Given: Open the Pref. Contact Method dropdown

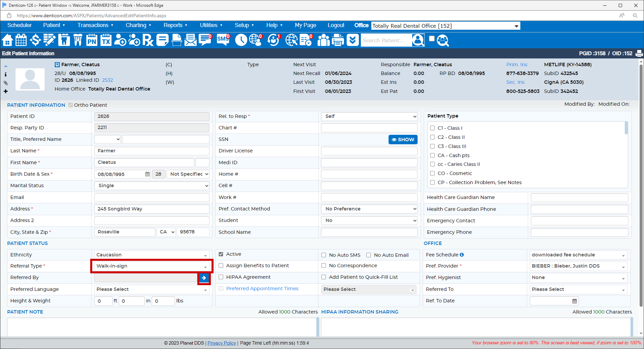Looking at the screenshot, I should pos(369,209).
